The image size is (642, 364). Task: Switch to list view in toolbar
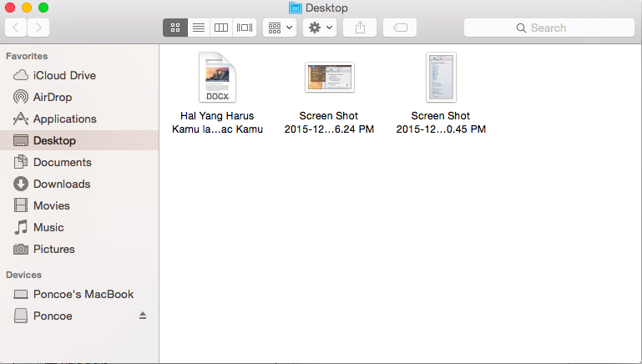tap(198, 28)
